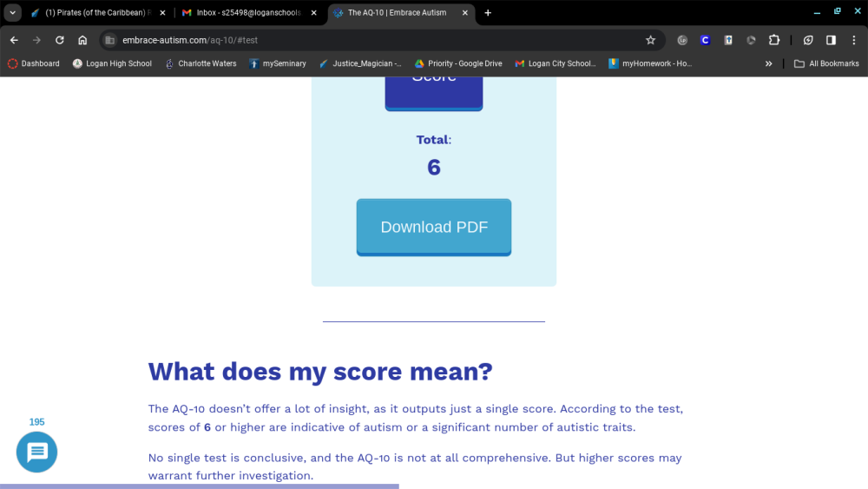Screen dimensions: 868x489
Task: Open the Charlotte Waters bookmark
Action: 201,63
